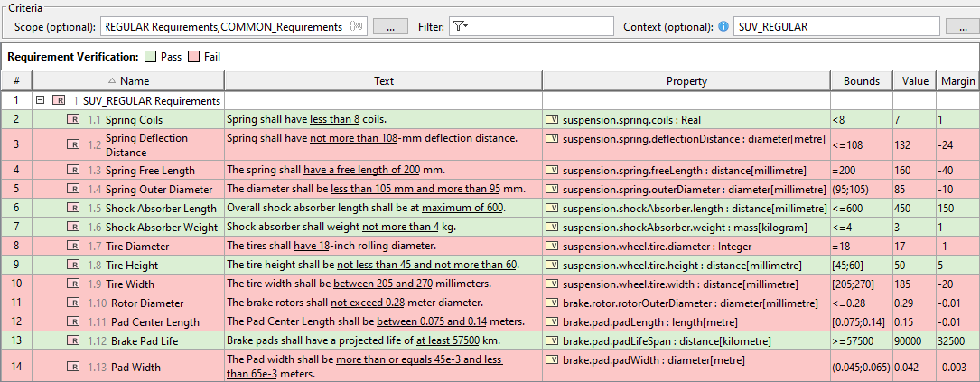Click the requirement icon for Rotor Diameter
The width and height of the screenshot is (980, 382).
coord(73,303)
